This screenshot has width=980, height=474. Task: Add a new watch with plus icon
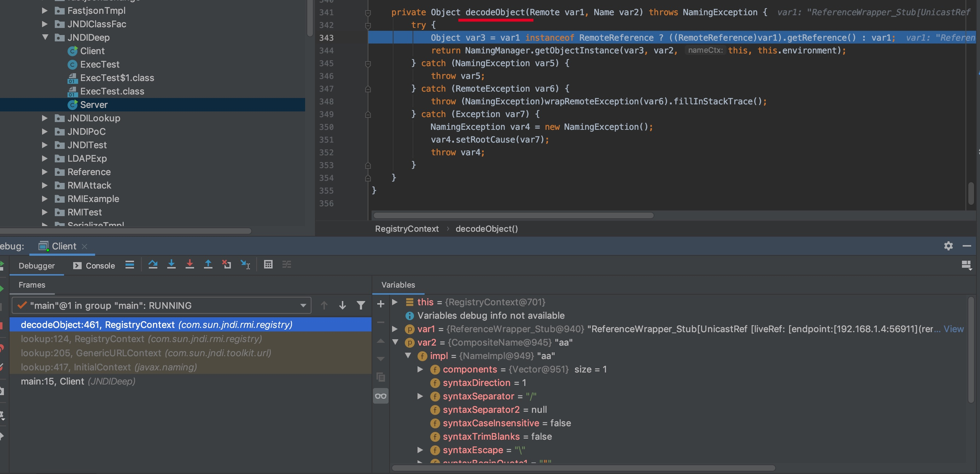click(x=380, y=304)
